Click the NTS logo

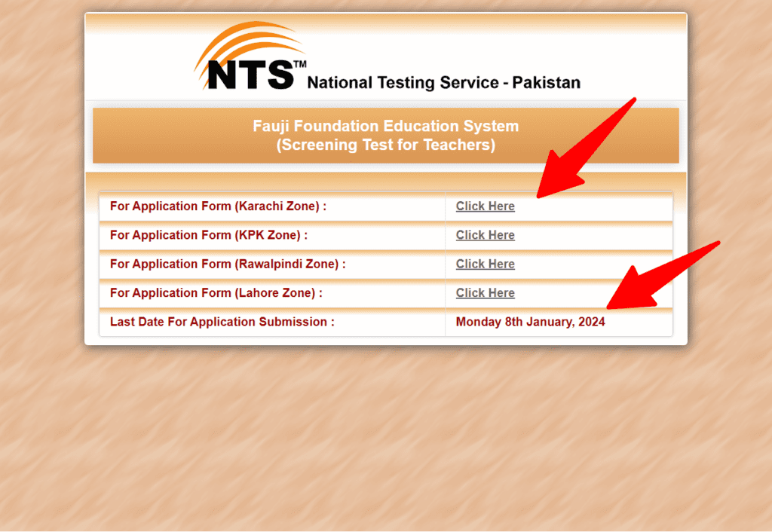[250, 57]
